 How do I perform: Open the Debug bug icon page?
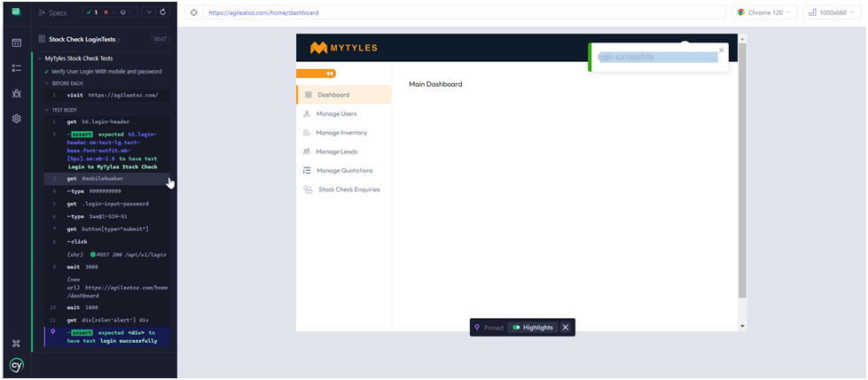pyautogui.click(x=17, y=94)
